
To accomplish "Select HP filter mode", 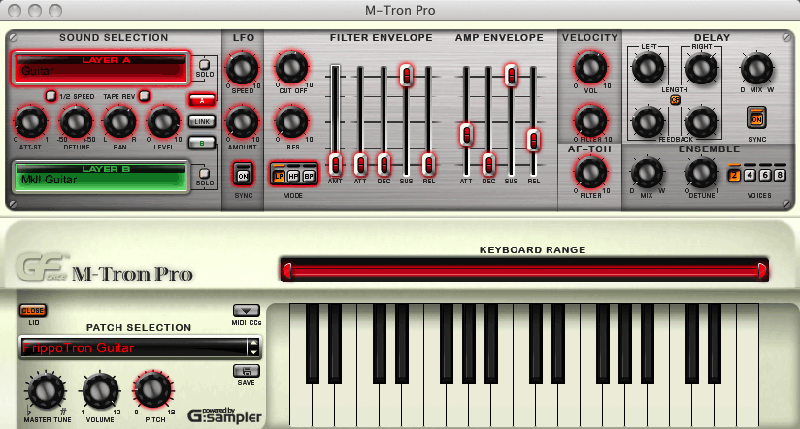I will (293, 176).
